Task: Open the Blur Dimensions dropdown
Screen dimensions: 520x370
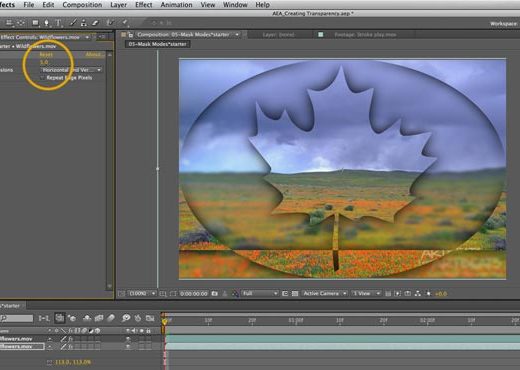Action: click(x=71, y=70)
